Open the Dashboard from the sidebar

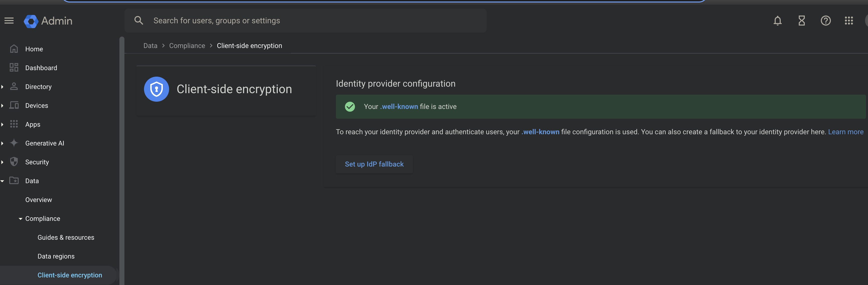pyautogui.click(x=41, y=68)
